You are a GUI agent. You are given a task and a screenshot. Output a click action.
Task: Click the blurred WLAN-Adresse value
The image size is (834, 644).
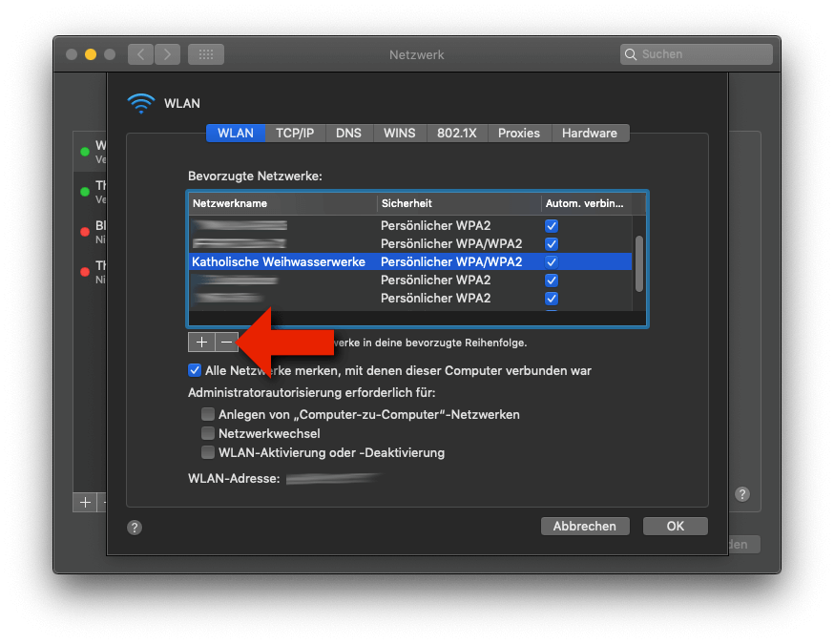coord(333,479)
